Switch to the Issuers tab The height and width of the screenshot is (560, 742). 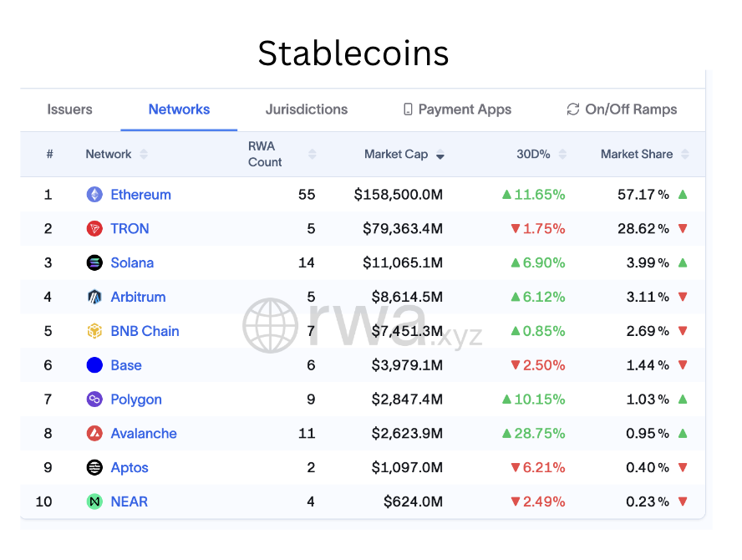point(69,109)
